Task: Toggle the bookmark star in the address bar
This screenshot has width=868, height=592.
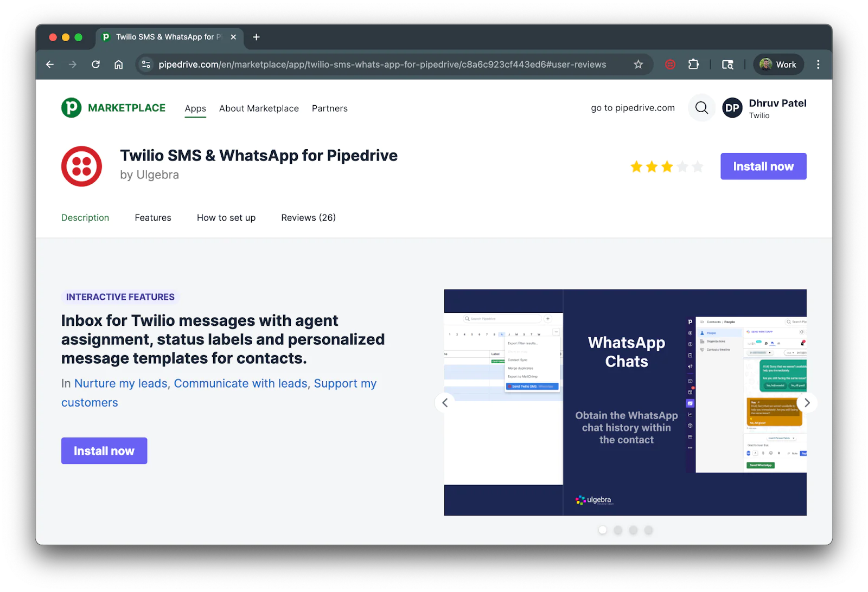Action: [639, 64]
